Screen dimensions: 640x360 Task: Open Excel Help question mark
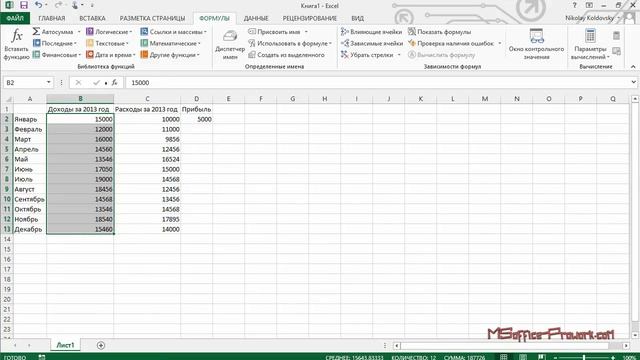point(574,5)
